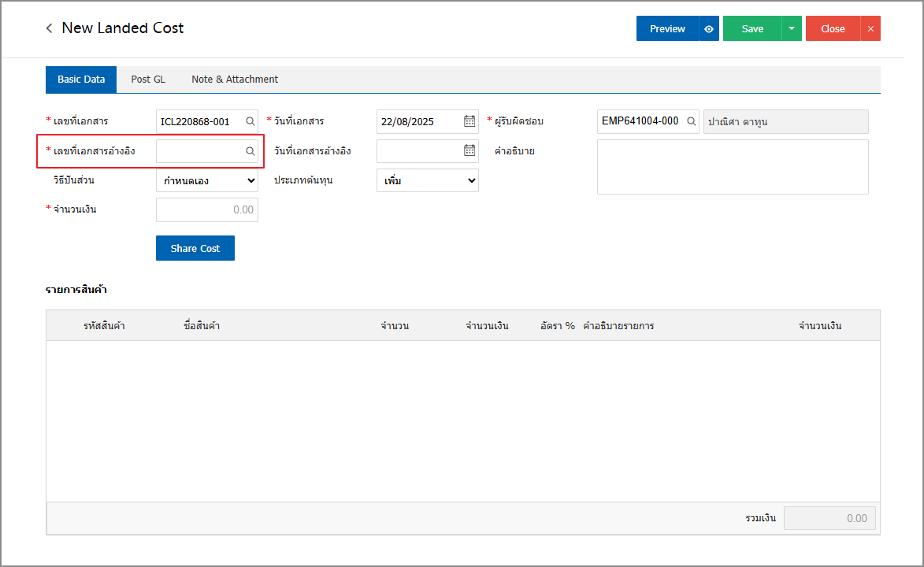Viewport: 924px width, 567px height.
Task: Open the reference document date calendar
Action: (469, 150)
